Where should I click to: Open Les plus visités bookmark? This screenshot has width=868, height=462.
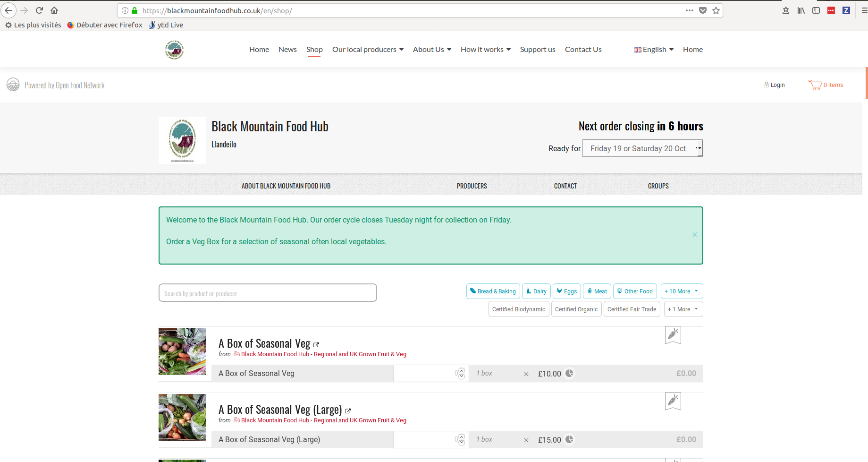pyautogui.click(x=33, y=25)
